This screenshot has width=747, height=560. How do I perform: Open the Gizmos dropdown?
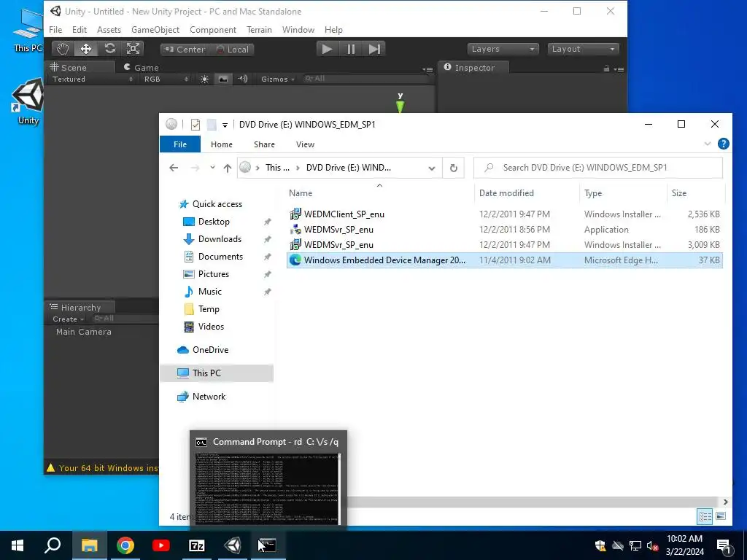tap(277, 79)
